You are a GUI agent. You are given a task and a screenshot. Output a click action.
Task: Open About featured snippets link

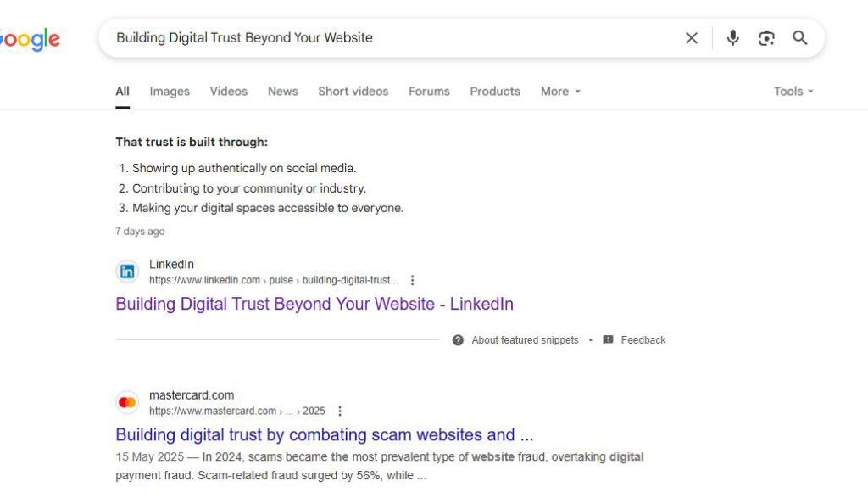(x=525, y=340)
